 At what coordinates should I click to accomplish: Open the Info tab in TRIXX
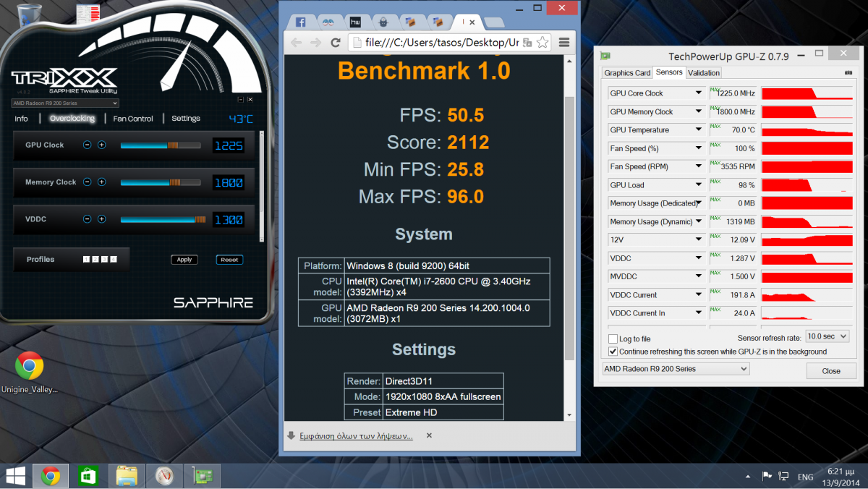22,119
